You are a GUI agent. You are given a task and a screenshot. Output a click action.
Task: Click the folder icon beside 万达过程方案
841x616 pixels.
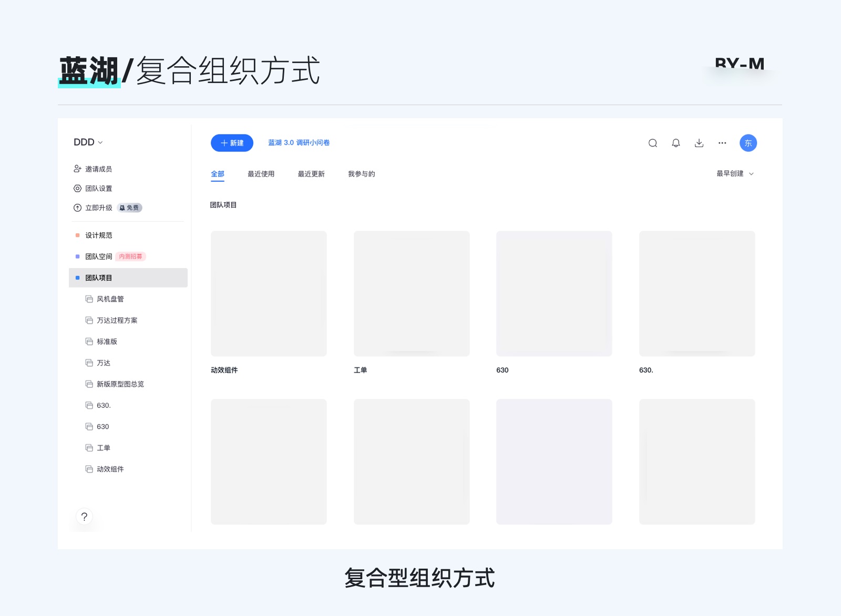(89, 320)
